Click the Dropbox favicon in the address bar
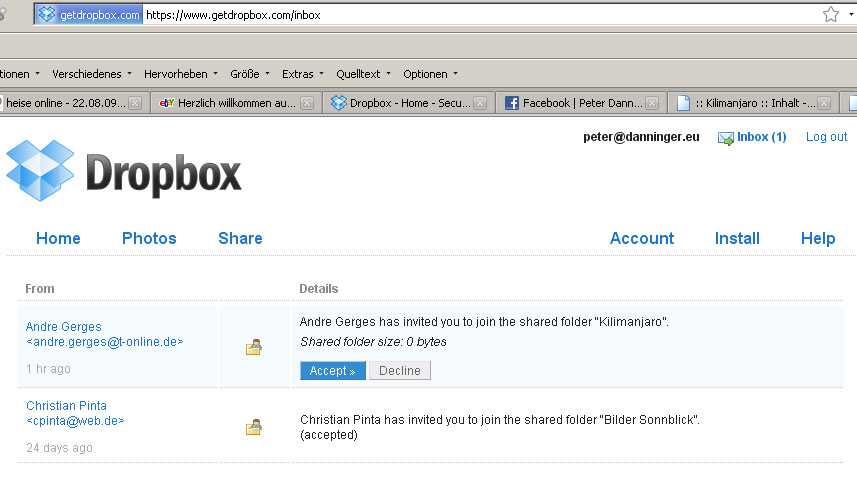Screen dimensions: 857x478 point(47,14)
